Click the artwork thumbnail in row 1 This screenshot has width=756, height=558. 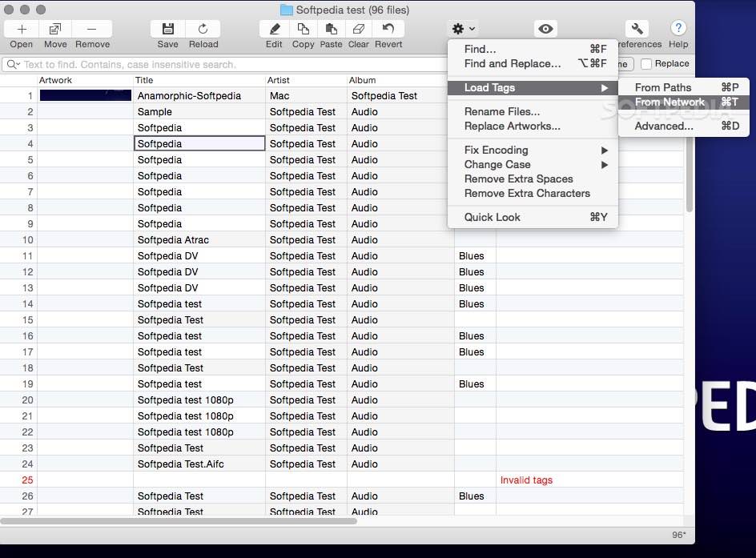86,95
